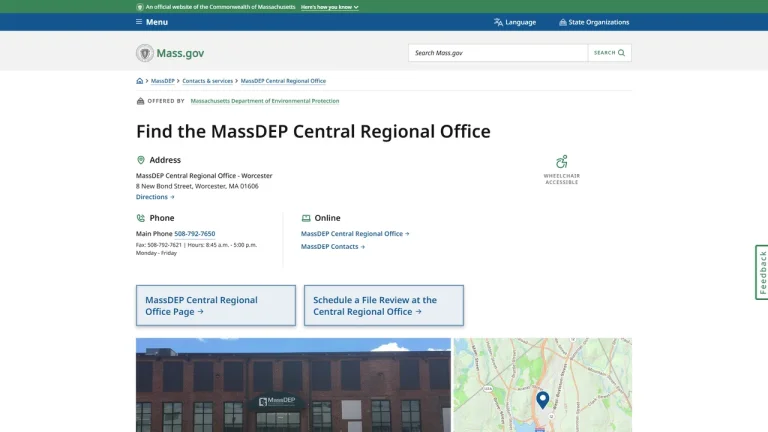Open the hamburger Menu button
The image size is (768, 432).
pyautogui.click(x=152, y=22)
